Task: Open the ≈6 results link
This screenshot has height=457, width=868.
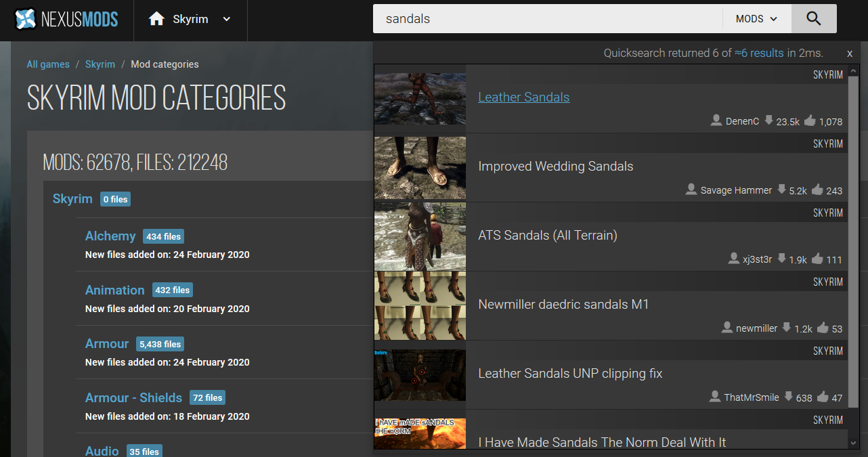Action: (x=759, y=53)
